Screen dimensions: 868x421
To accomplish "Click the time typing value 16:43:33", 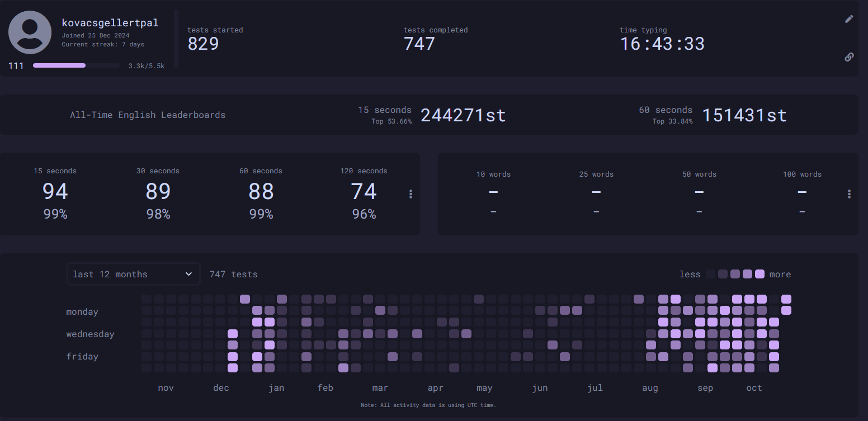I will click(x=662, y=44).
